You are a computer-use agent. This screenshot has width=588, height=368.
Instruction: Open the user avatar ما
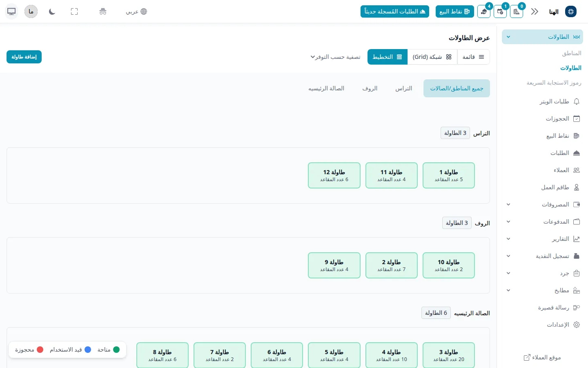click(x=31, y=11)
